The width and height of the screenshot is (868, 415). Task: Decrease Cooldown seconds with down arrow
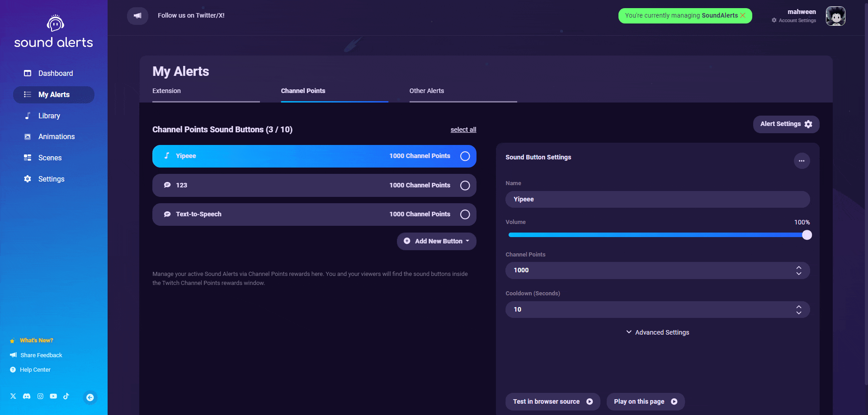pos(799,312)
